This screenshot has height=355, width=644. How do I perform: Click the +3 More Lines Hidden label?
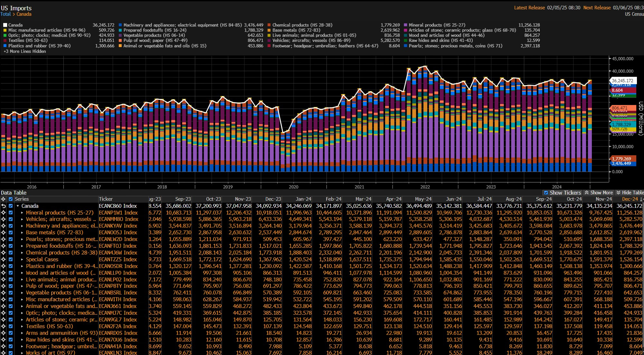(25, 51)
